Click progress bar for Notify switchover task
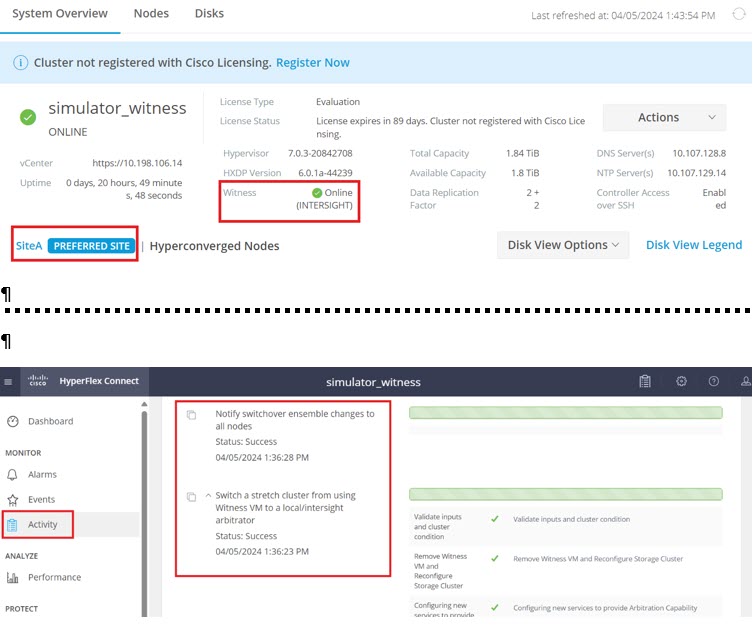753x633 pixels. (566, 413)
